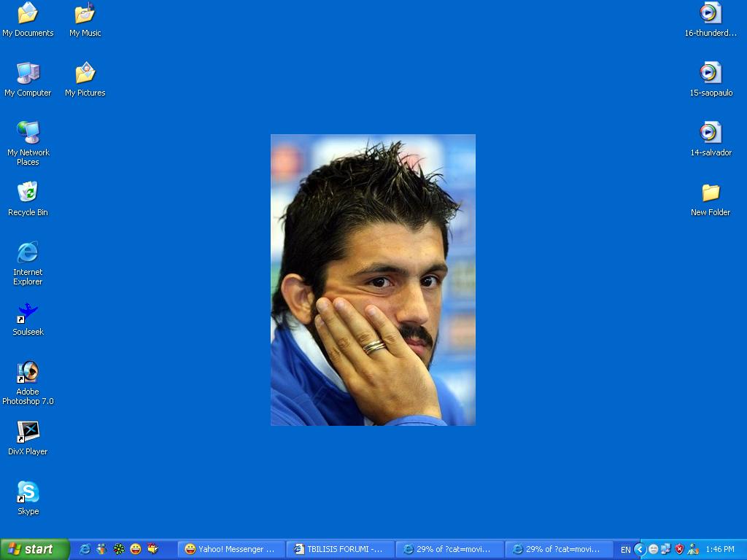Launch Soulseek from the desktop
The height and width of the screenshot is (560, 747).
point(28,314)
